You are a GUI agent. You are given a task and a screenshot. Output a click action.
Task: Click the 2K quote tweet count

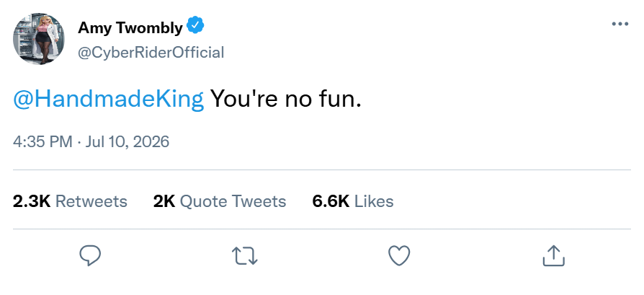(164, 202)
